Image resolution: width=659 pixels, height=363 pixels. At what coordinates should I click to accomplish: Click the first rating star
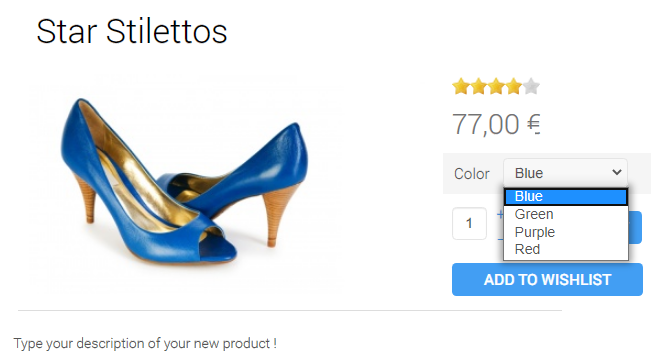tap(461, 86)
